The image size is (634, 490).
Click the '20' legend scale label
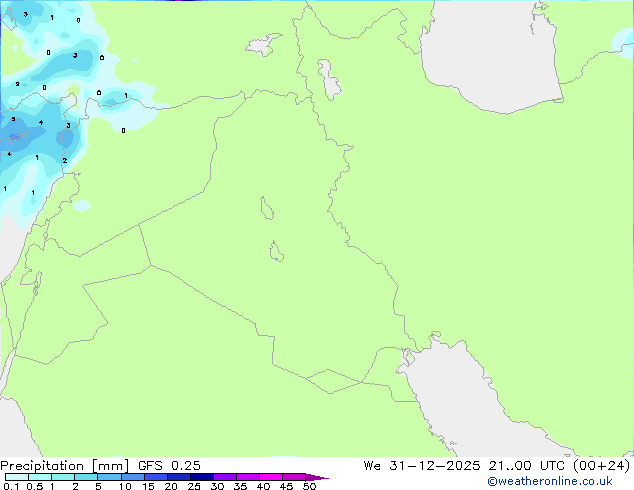171,486
